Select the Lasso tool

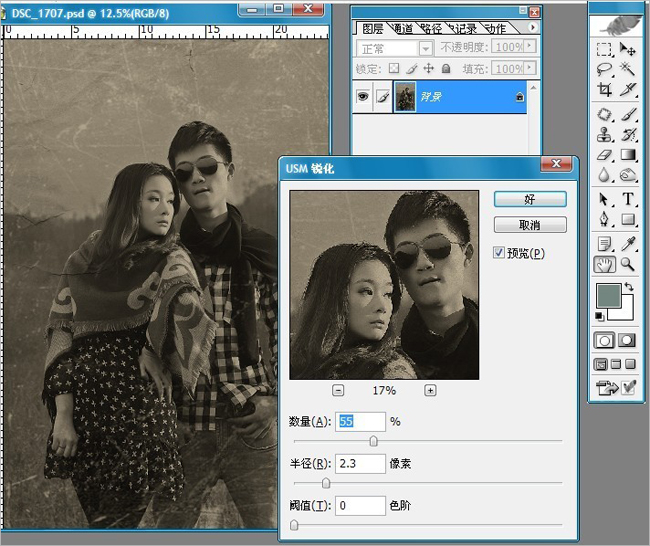[604, 69]
